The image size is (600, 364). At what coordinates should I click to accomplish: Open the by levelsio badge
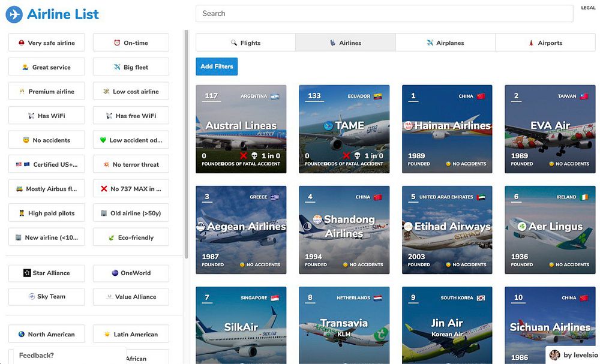572,355
